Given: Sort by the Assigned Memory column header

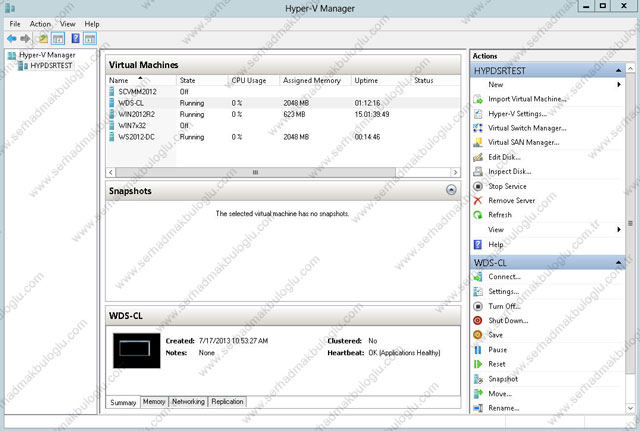Looking at the screenshot, I should point(316,80).
